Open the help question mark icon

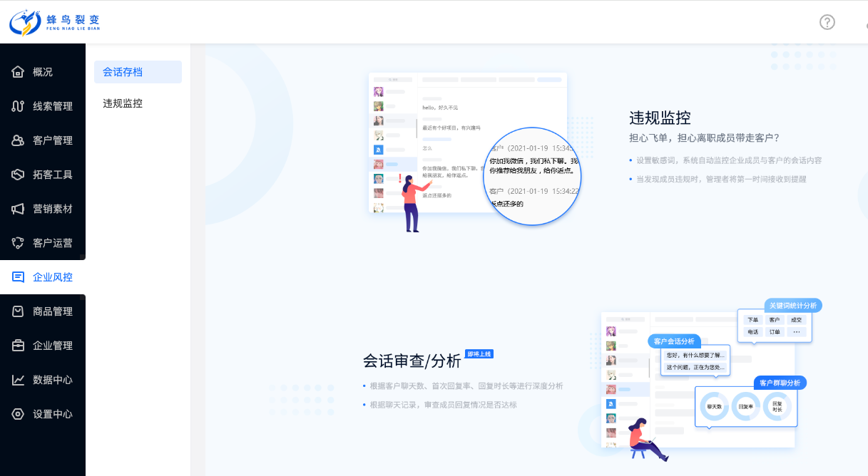[x=827, y=22]
